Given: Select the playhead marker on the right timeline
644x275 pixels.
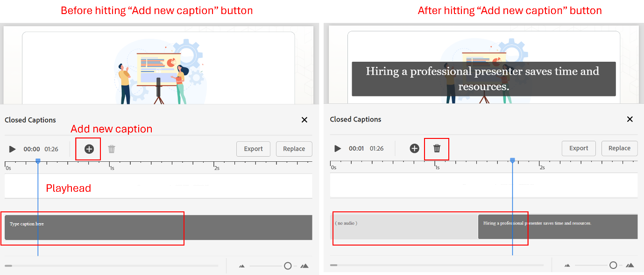Looking at the screenshot, I should pyautogui.click(x=512, y=160).
